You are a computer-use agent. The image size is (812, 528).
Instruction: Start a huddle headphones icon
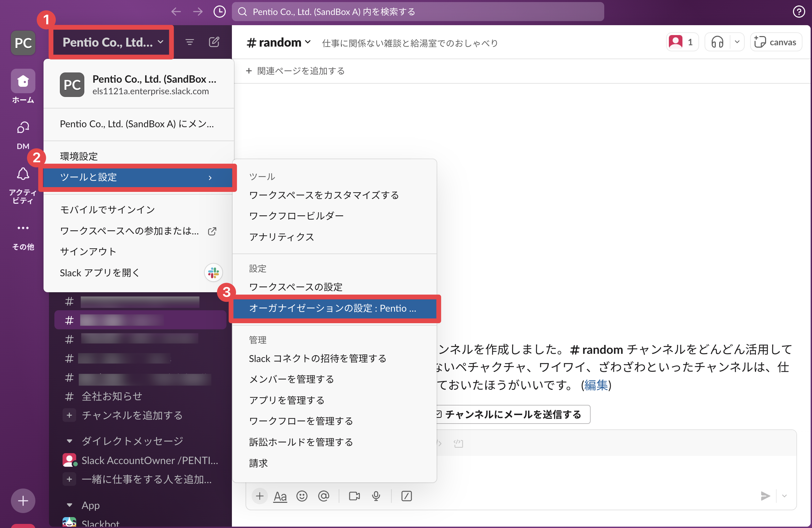[717, 42]
